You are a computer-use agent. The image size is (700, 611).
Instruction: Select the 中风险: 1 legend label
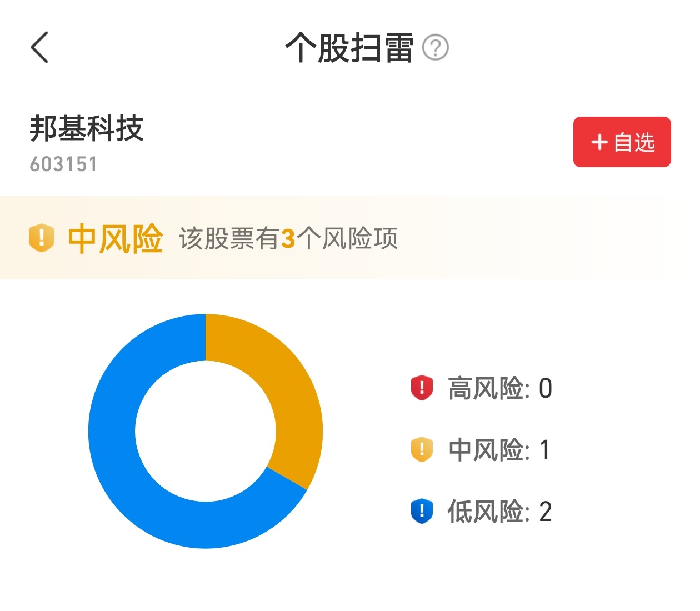pos(499,450)
